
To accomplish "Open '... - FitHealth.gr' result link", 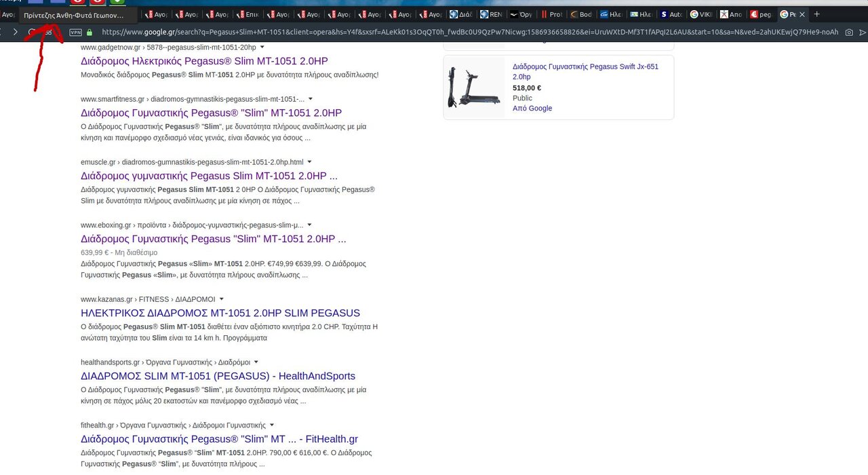I will coord(219,439).
